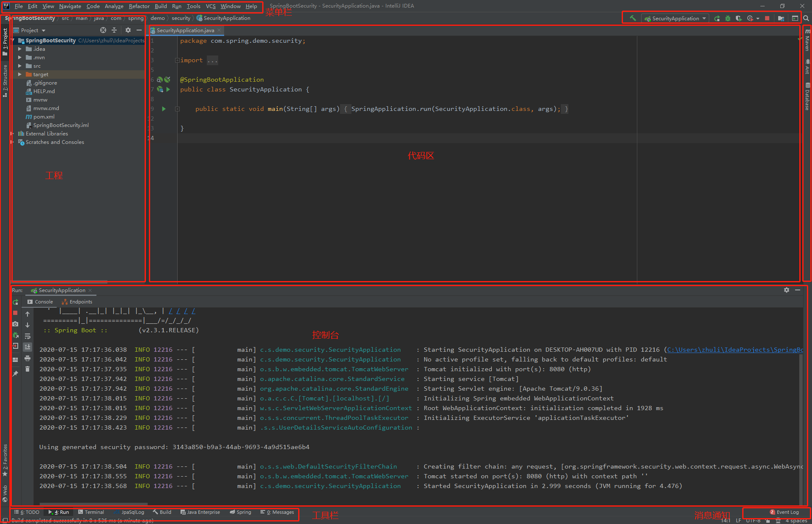Run SecurityApplication with coverage icon
Viewport: 812px width, 524px height.
pyautogui.click(x=738, y=18)
